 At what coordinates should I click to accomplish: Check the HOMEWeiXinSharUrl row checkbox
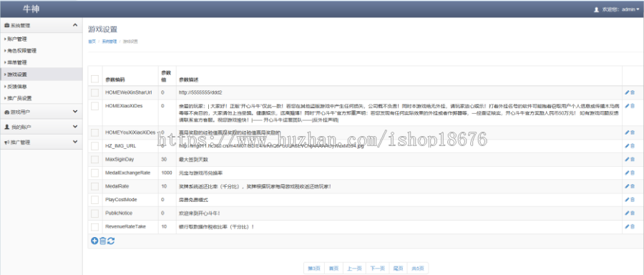coord(95,92)
